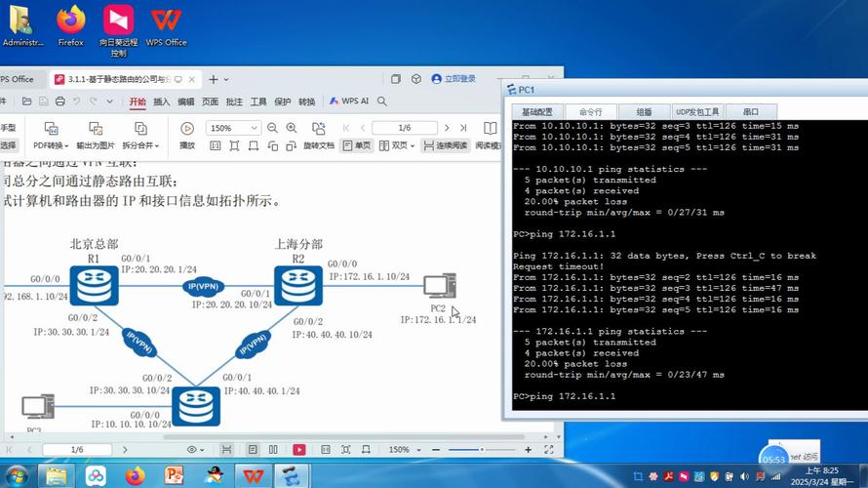Image resolution: width=868 pixels, height=488 pixels.
Task: Click the search magnifier icon in WPS menu bar
Action: coord(382,102)
